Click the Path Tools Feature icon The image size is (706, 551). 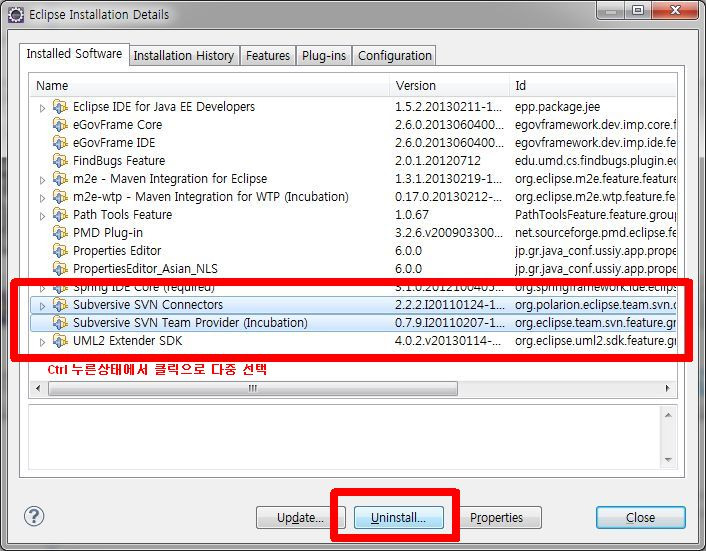[60, 215]
